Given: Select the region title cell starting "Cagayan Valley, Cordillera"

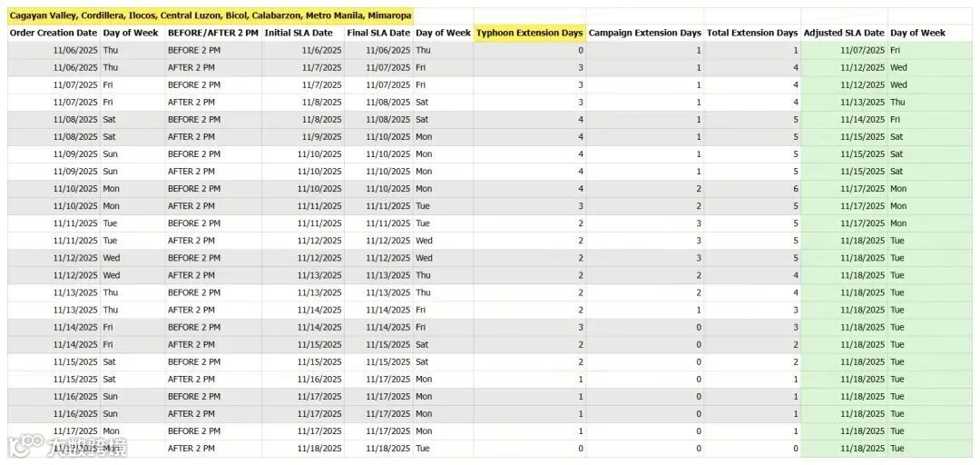Looking at the screenshot, I should 210,15.
